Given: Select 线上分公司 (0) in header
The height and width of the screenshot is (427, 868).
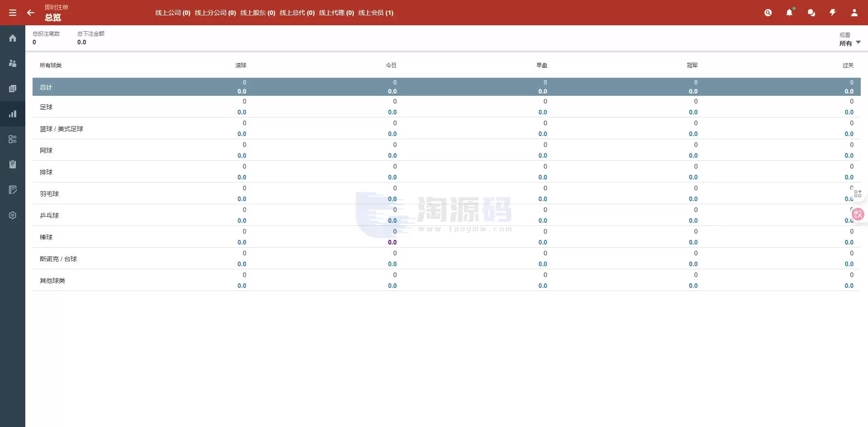Looking at the screenshot, I should [215, 13].
